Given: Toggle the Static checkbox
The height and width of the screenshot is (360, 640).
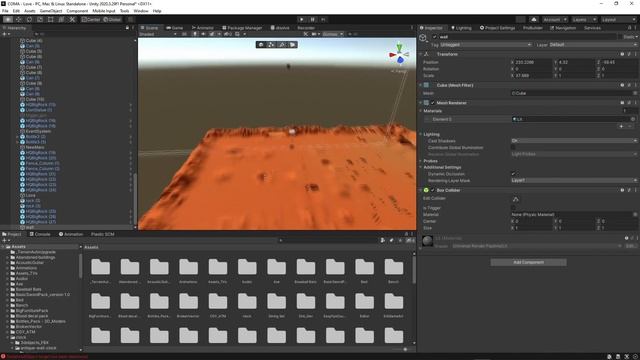Looking at the screenshot, I should tap(619, 37).
